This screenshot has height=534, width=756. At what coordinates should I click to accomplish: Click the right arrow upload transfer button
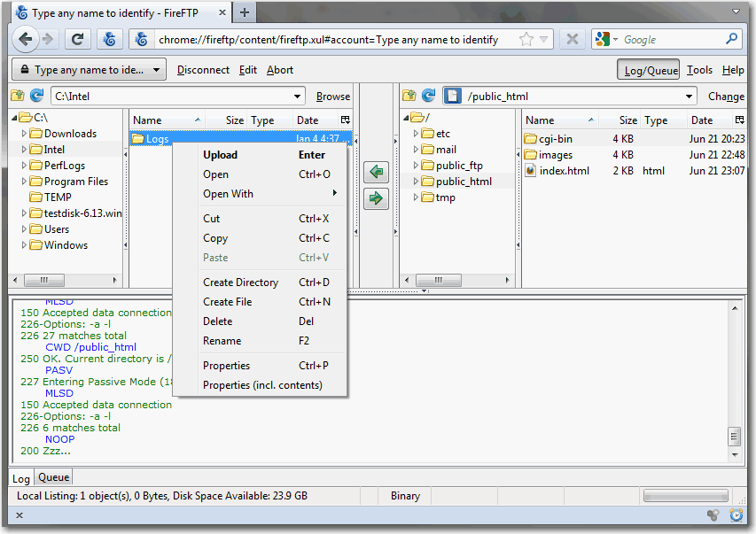click(376, 198)
